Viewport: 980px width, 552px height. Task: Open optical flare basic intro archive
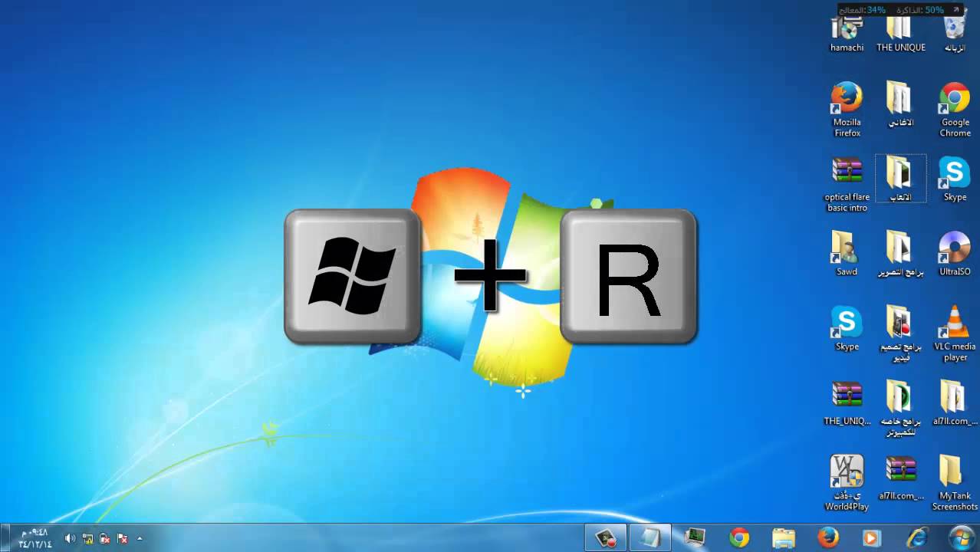[x=847, y=185]
